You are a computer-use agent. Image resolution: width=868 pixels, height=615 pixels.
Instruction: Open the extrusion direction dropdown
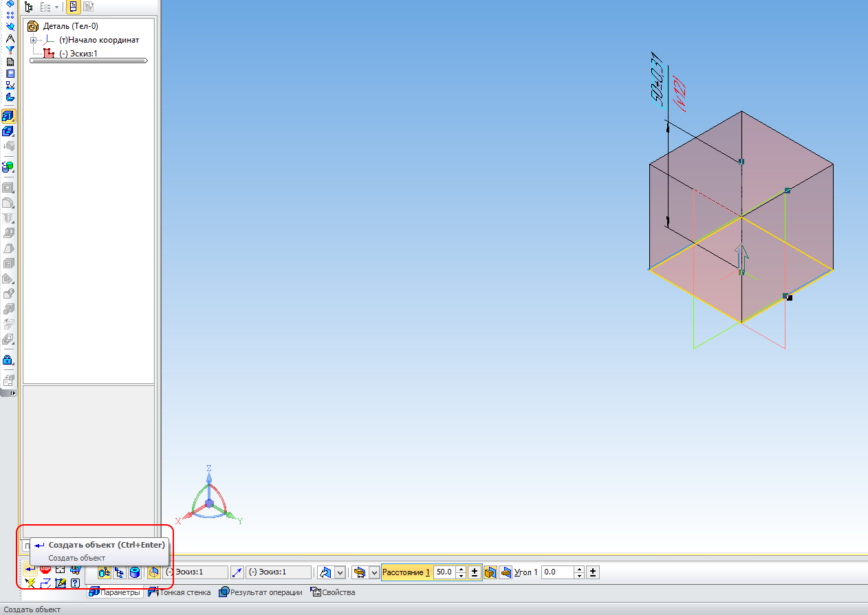[x=340, y=572]
